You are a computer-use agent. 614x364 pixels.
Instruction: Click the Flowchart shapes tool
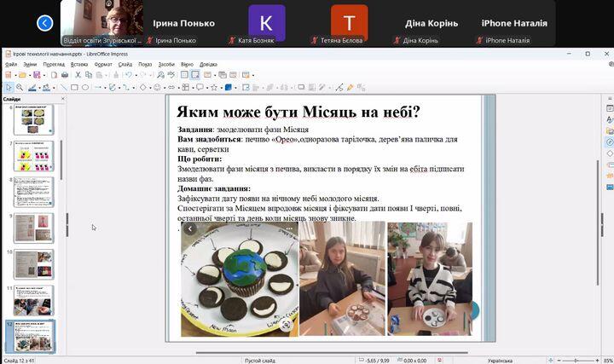pos(186,87)
